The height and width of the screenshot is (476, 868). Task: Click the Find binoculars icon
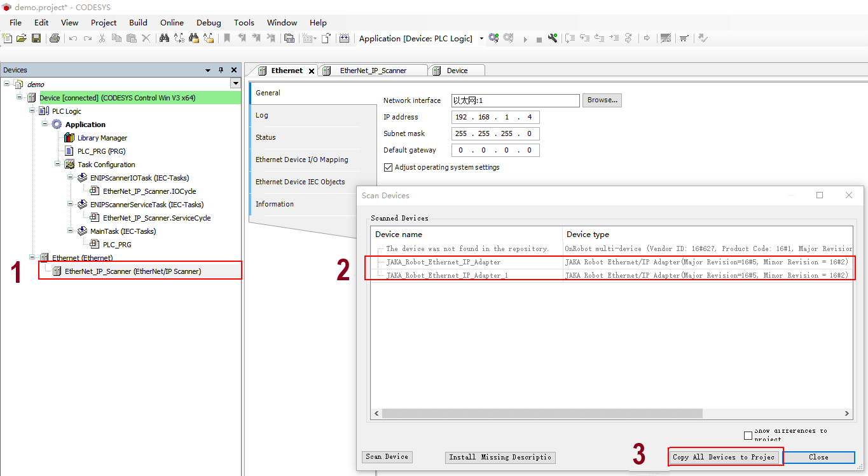pos(164,38)
